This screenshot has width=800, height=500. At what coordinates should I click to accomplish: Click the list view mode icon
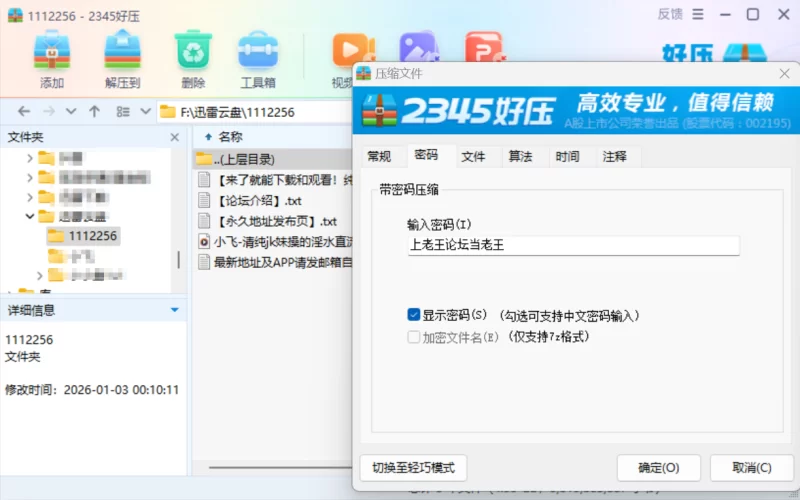tap(123, 112)
